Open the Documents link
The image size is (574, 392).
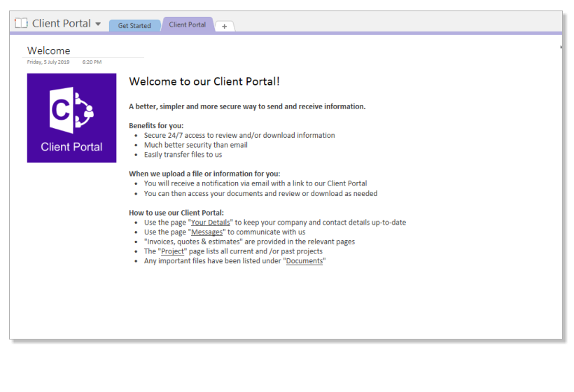pos(304,260)
